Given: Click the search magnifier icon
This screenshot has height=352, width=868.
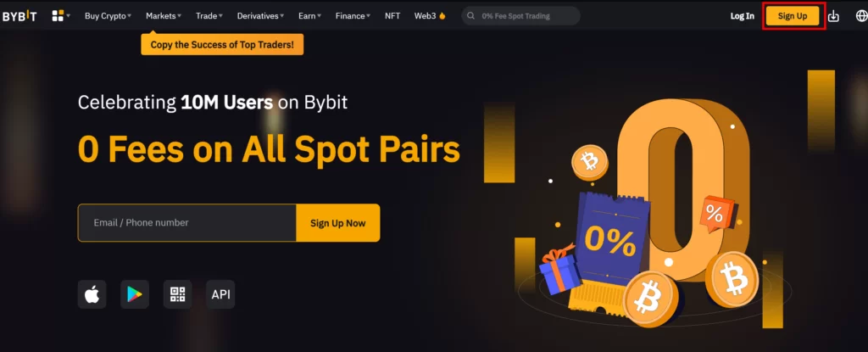Looking at the screenshot, I should click(x=471, y=16).
